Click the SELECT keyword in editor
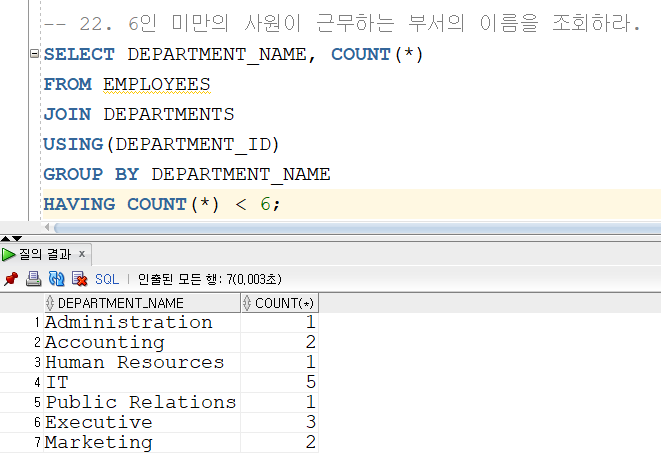This screenshot has width=661, height=476. click(x=79, y=54)
